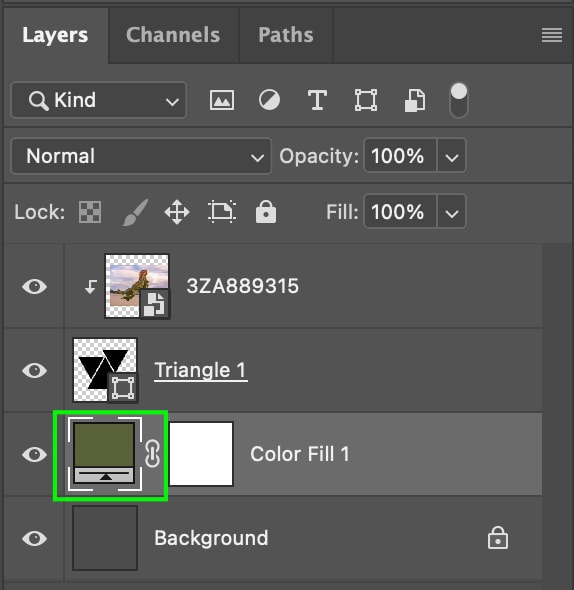Switch to the Channels tab
Image resolution: width=574 pixels, height=590 pixels.
pos(173,35)
